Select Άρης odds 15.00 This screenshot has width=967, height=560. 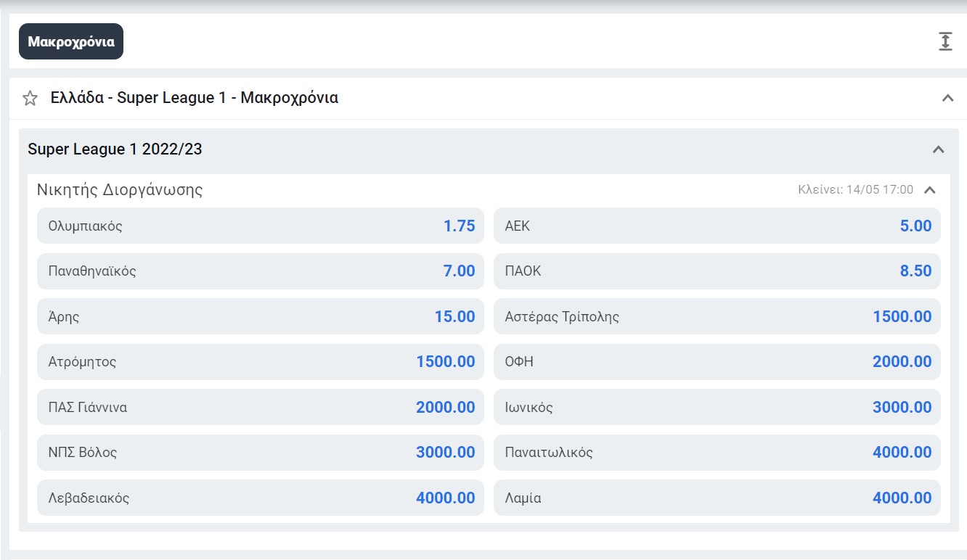click(x=261, y=316)
